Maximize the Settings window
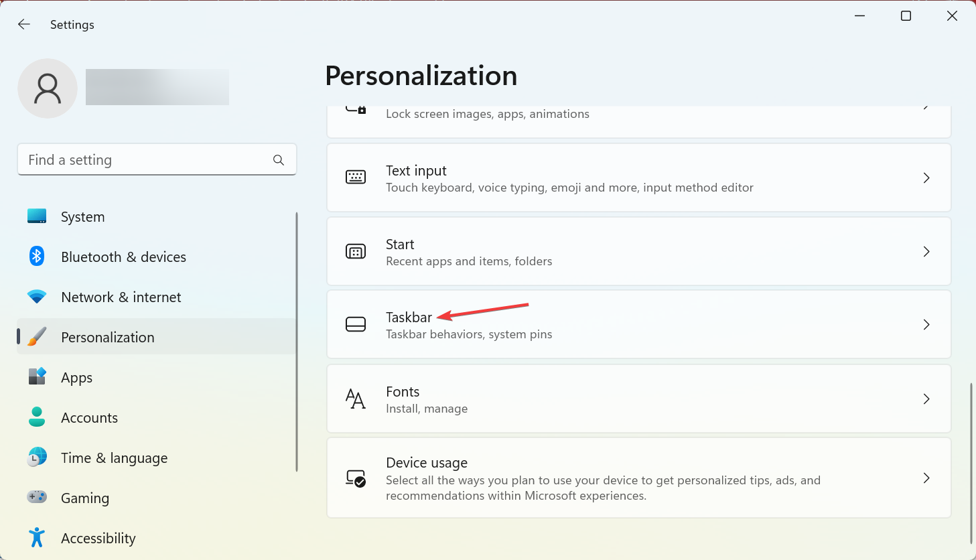Screen dimensions: 976x560 (906, 16)
